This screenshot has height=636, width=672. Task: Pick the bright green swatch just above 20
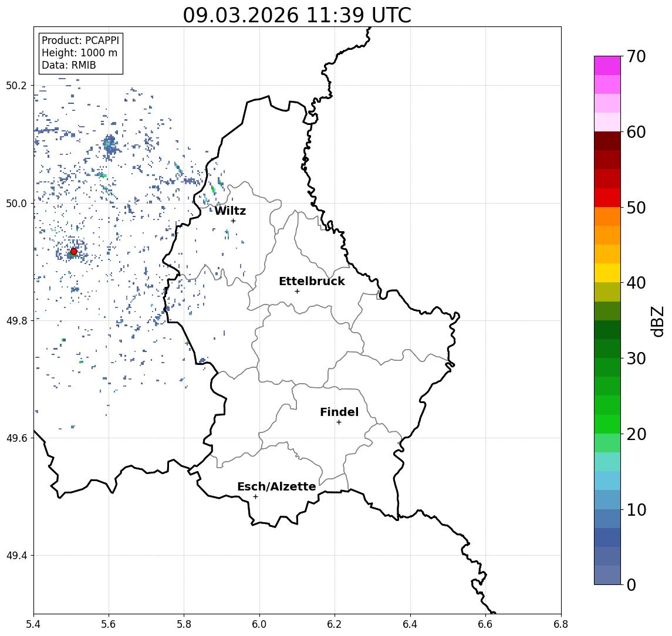(x=607, y=424)
